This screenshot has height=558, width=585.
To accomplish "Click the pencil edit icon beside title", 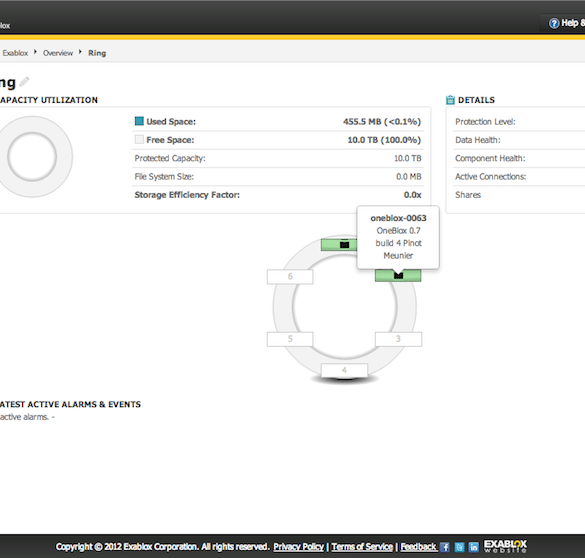I will click(24, 81).
